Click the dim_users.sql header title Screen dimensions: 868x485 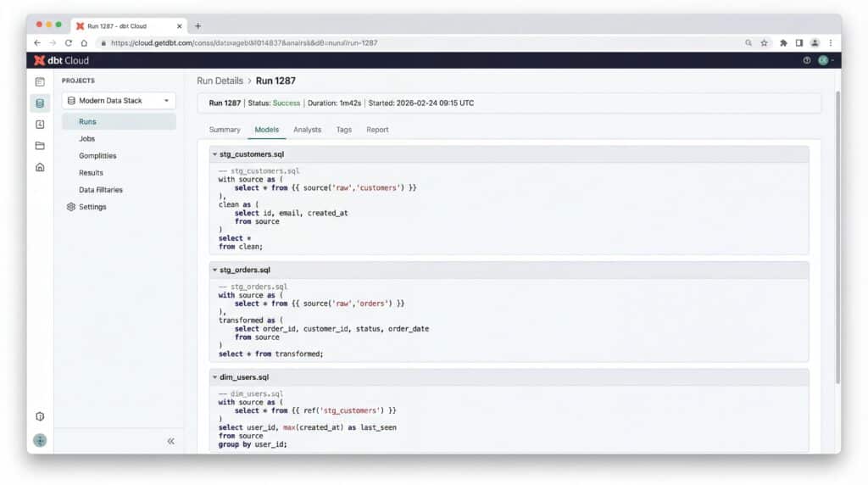coord(244,377)
